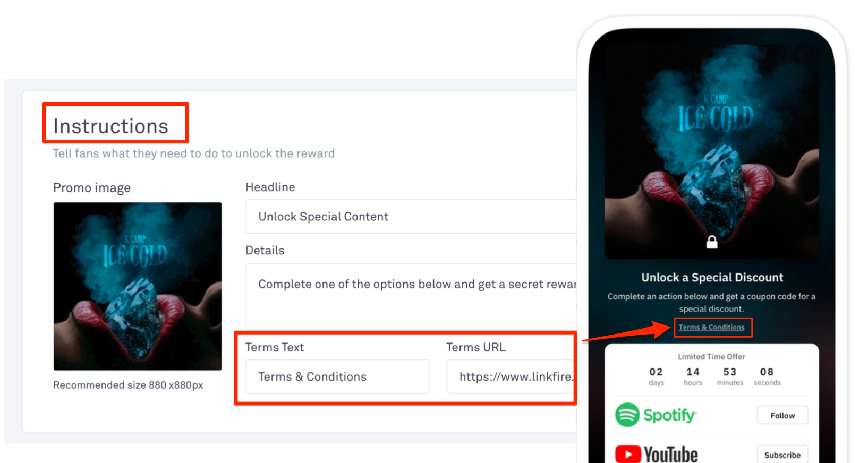
Task: Click the Spotify green circle icon
Action: click(627, 415)
